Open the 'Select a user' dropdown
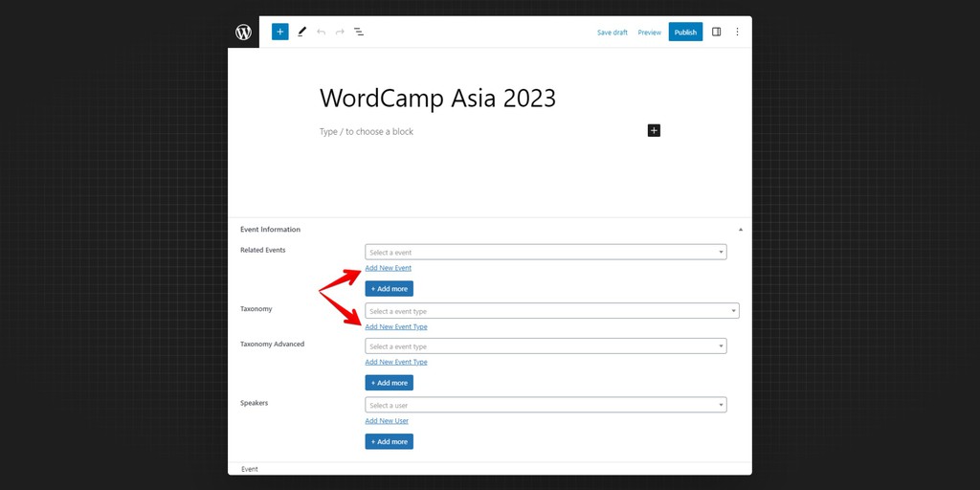The width and height of the screenshot is (980, 490). [x=546, y=405]
